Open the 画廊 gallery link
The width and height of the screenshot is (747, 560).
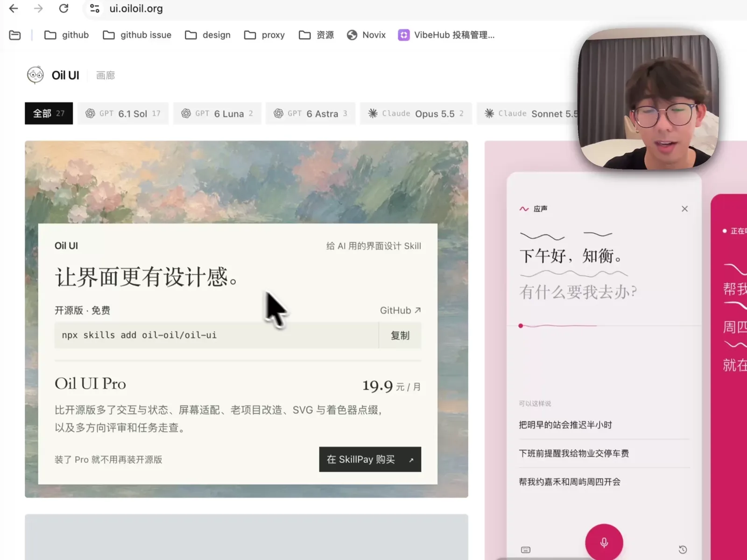106,75
